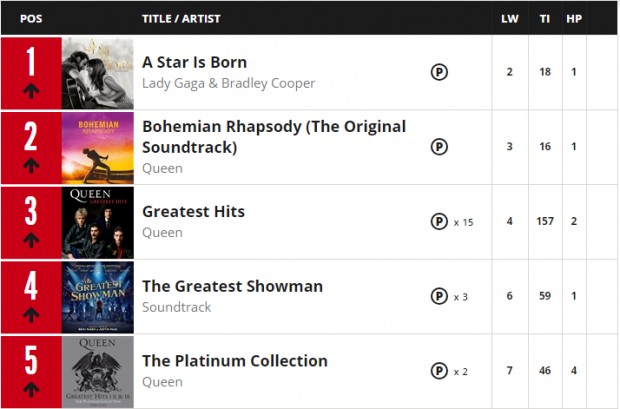Open The Greatest Showman cover art
620x409 pixels.
pyautogui.click(x=97, y=297)
